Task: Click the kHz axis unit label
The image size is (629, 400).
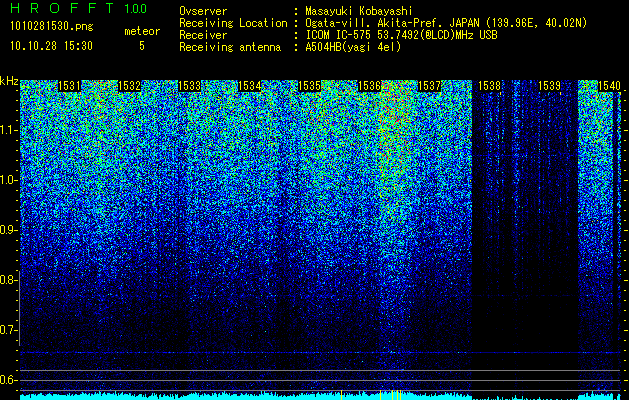Action: (9, 81)
